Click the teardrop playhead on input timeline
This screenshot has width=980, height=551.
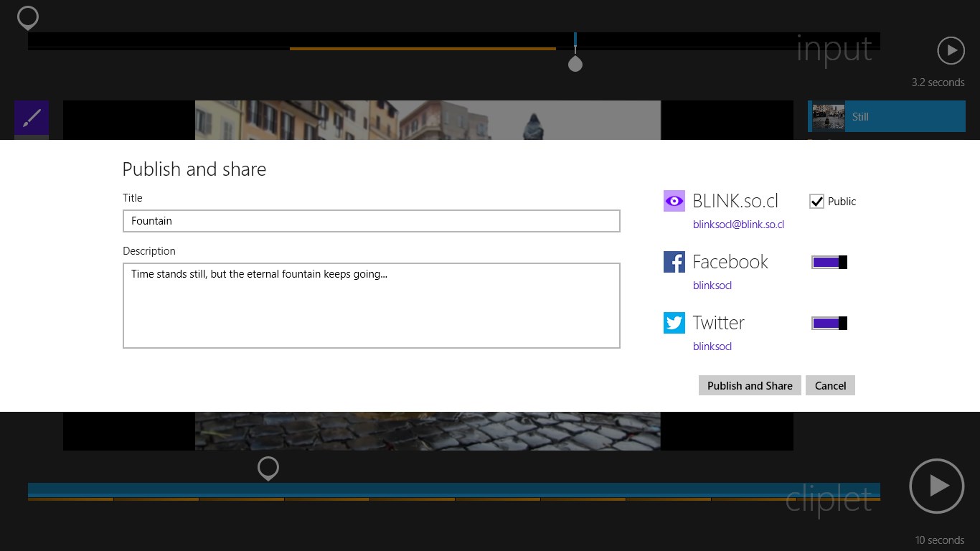click(575, 64)
